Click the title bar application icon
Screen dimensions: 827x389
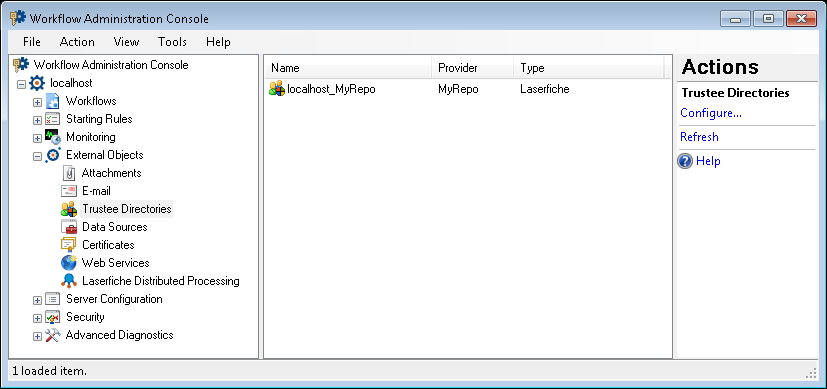pos(17,18)
